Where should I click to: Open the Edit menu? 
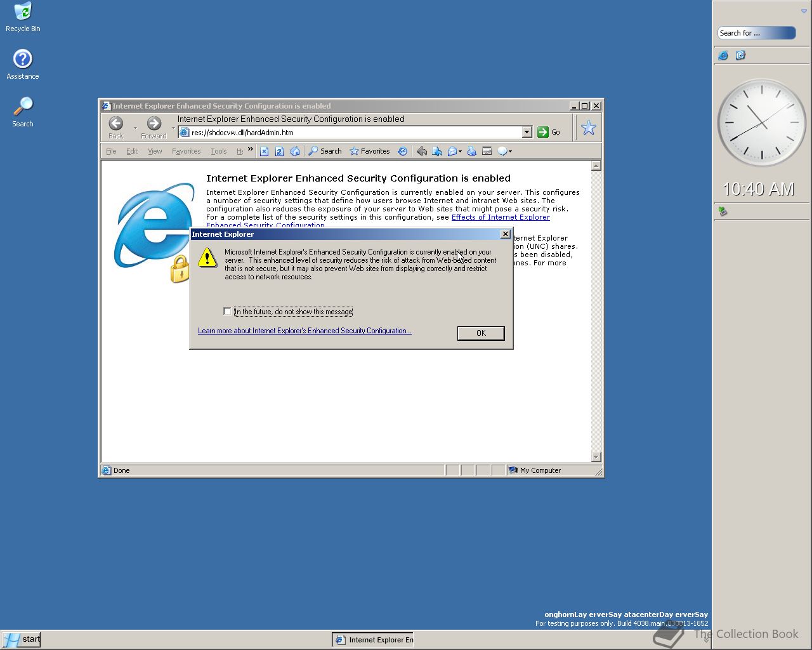132,151
